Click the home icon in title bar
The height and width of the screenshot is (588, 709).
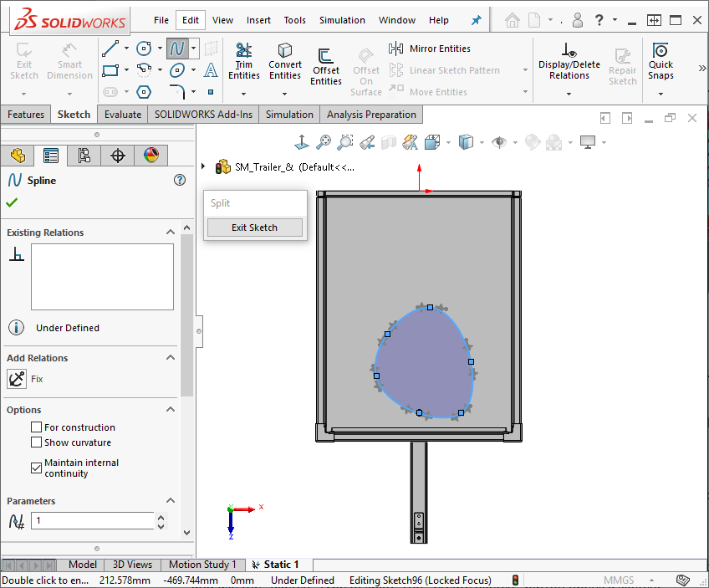click(513, 20)
